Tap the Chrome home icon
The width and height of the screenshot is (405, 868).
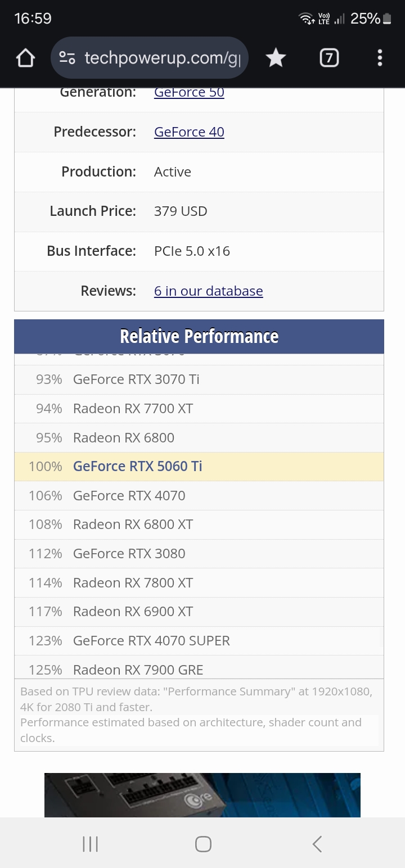[x=26, y=57]
